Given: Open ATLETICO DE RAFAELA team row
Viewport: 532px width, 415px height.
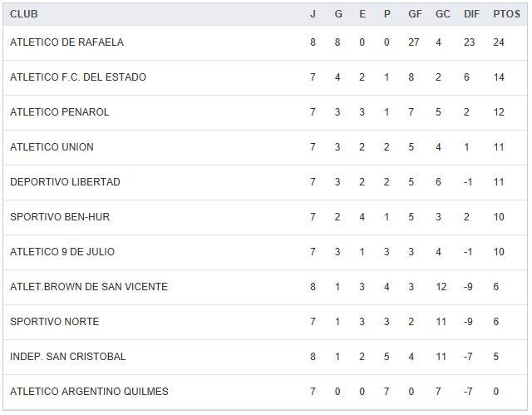Looking at the screenshot, I should click(x=66, y=42).
